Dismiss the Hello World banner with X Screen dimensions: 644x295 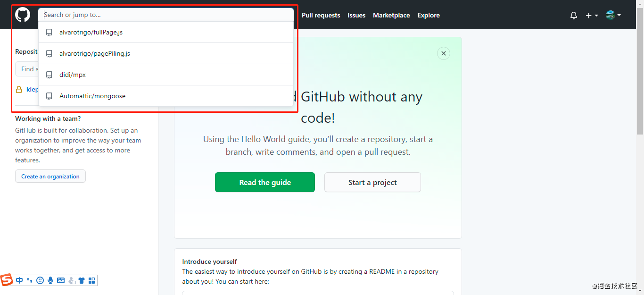[443, 53]
